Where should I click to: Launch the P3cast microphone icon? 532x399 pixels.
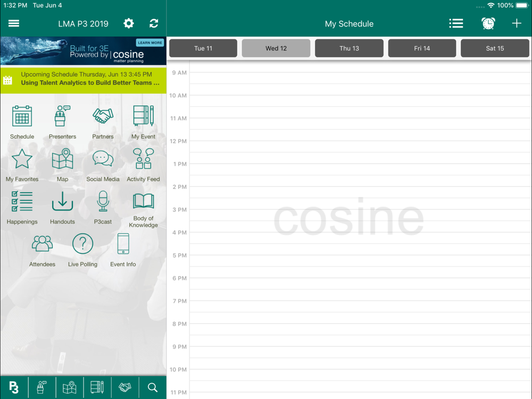tap(103, 202)
